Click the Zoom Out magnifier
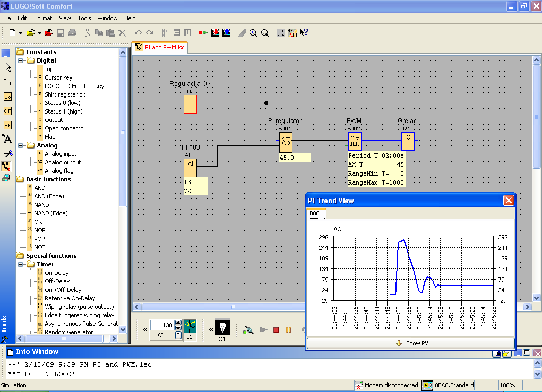 [x=265, y=33]
